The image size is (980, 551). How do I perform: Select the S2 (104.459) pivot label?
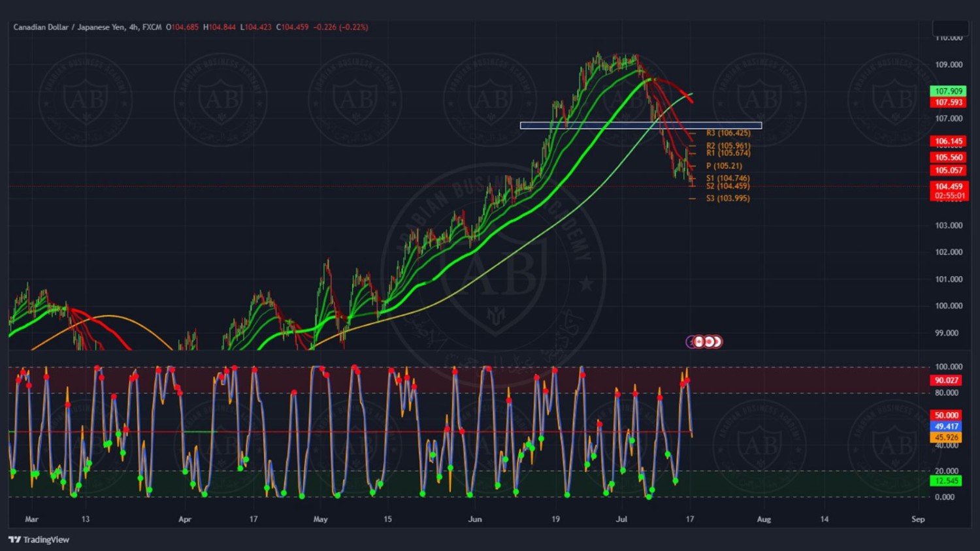point(728,186)
